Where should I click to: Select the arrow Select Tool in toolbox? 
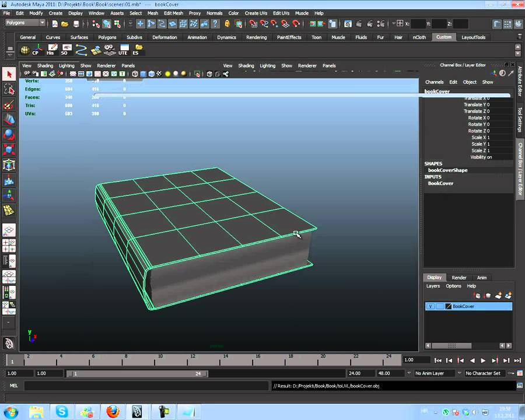[9, 73]
